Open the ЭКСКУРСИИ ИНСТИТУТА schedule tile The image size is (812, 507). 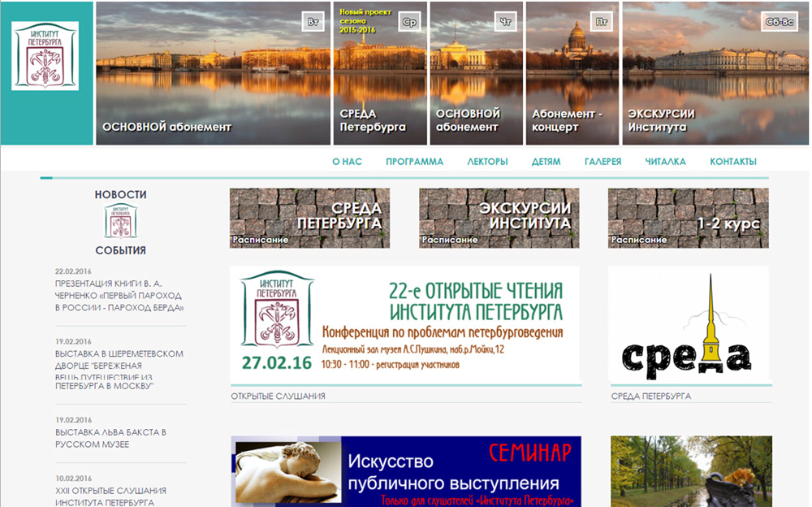(x=499, y=219)
